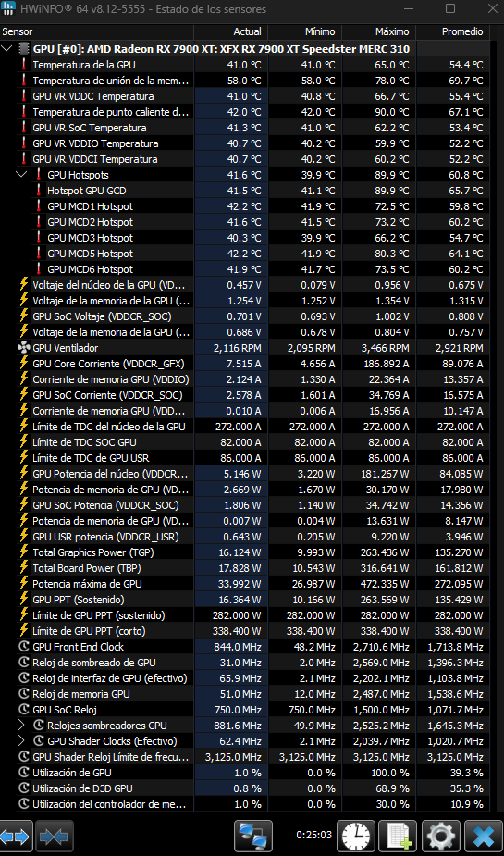
Task: Collapse the GPU Hotspots subgroup
Action: point(21,175)
